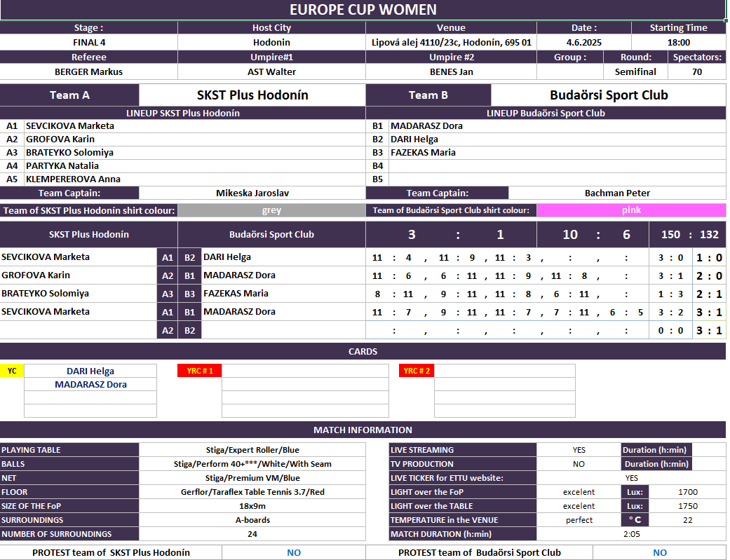Click net value Stiga/Premium VM/Blue
This screenshot has width=730, height=560.
[x=252, y=477]
